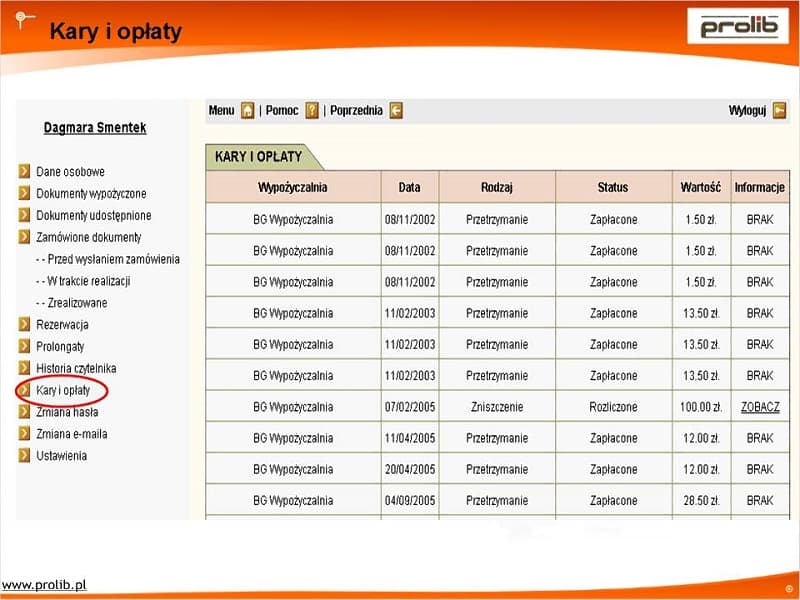This screenshot has height=600, width=800.
Task: Click the Wartość column header
Action: 700,187
